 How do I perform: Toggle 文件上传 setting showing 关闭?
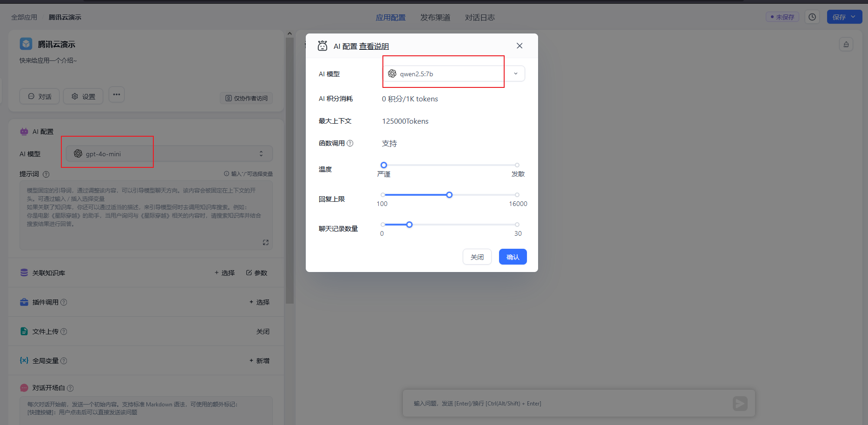263,332
